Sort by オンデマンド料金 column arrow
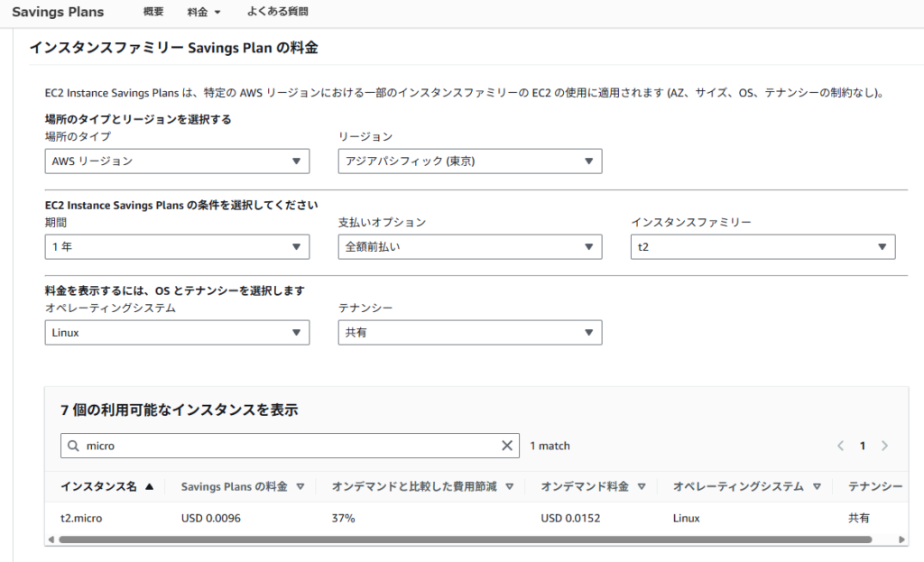This screenshot has height=562, width=924. pyautogui.click(x=641, y=486)
